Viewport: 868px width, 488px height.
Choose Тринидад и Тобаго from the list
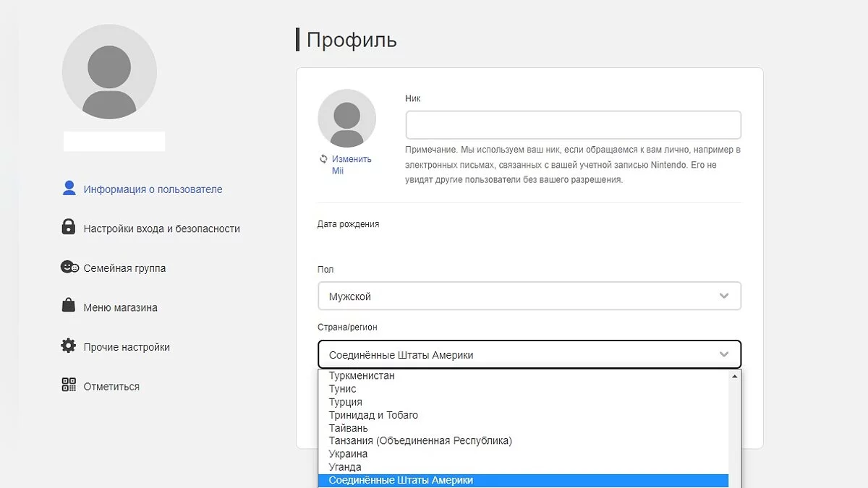point(524,415)
